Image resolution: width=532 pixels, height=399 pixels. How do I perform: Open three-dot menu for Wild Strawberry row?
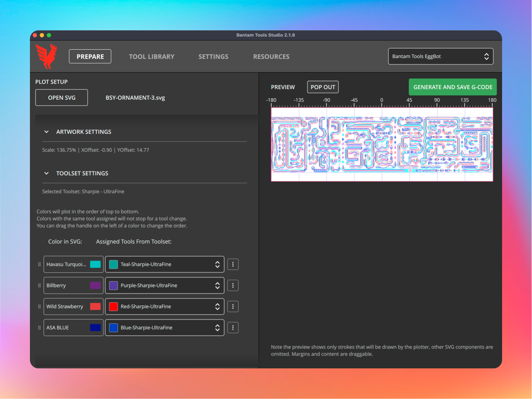233,307
